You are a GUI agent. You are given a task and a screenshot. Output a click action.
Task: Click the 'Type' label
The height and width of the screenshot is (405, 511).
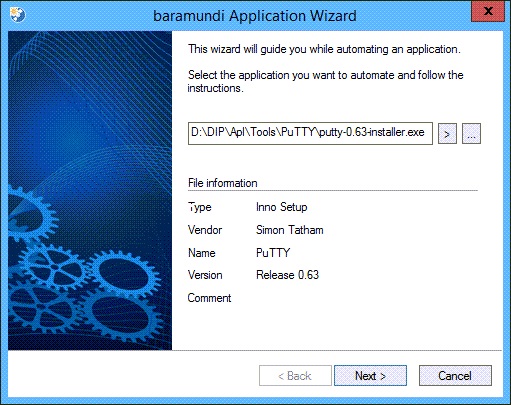(200, 207)
